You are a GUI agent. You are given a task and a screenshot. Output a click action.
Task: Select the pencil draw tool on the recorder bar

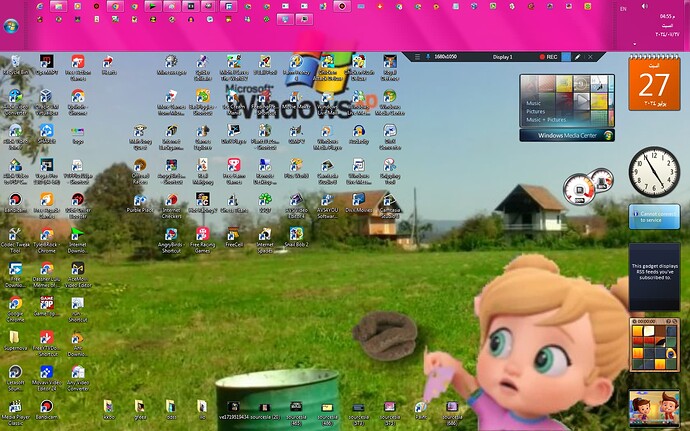(577, 57)
